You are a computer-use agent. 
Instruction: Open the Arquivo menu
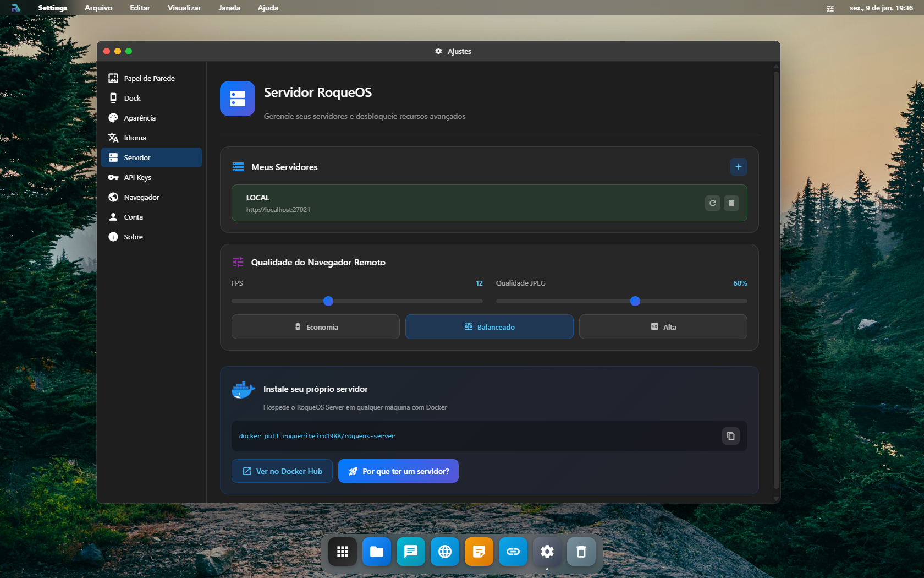[x=98, y=8]
